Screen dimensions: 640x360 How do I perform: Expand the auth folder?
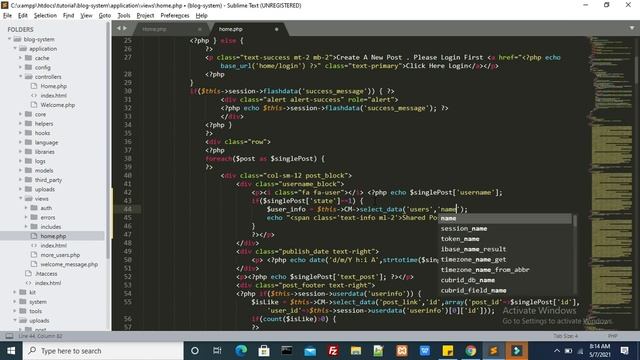26,208
